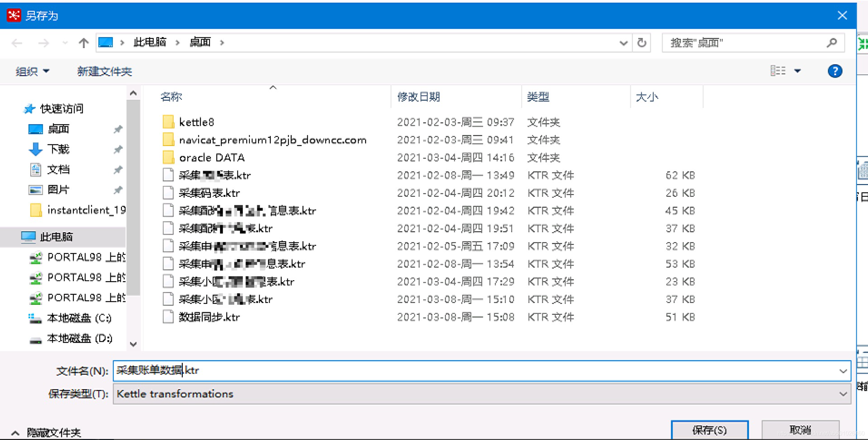The height and width of the screenshot is (440, 868).
Task: Sort by 类型 column header
Action: tap(538, 97)
